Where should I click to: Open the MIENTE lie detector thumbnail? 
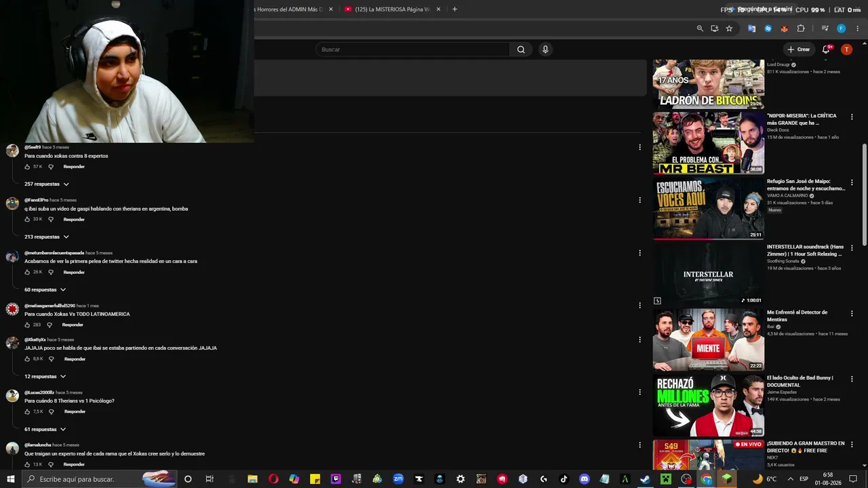click(x=708, y=340)
